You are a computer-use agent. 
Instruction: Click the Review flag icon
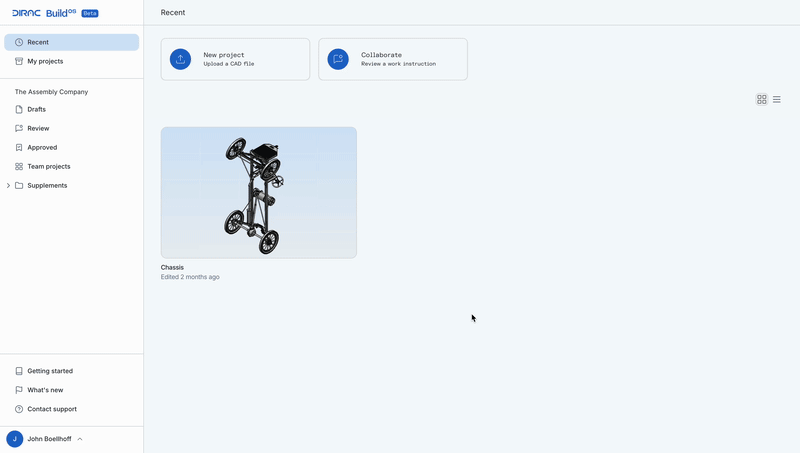pos(19,128)
